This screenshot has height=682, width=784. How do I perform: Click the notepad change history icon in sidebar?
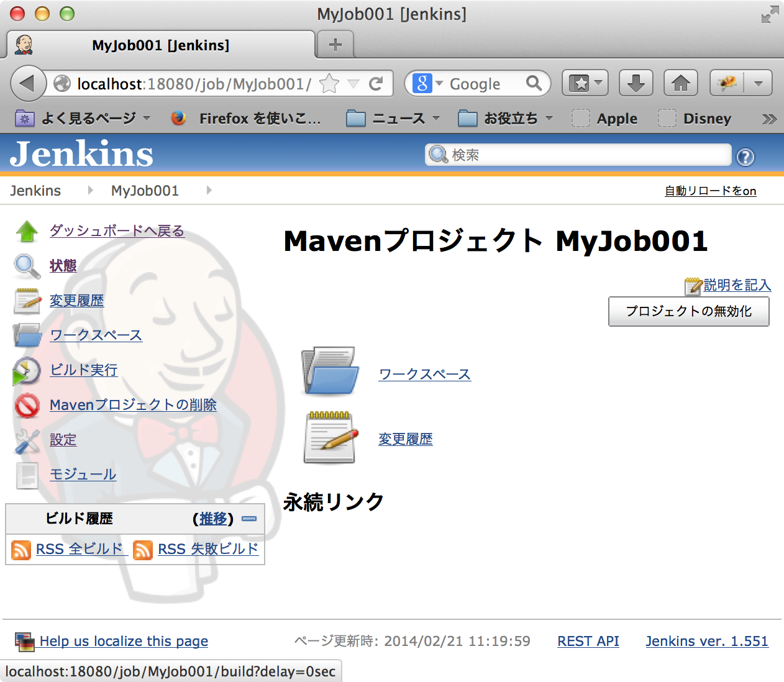tap(27, 301)
